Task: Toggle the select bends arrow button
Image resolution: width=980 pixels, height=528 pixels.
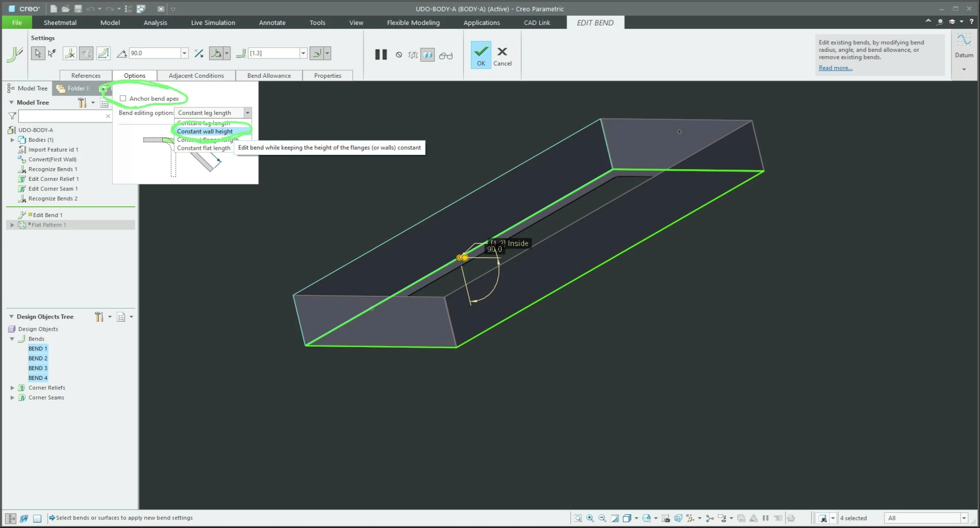Action: point(38,53)
